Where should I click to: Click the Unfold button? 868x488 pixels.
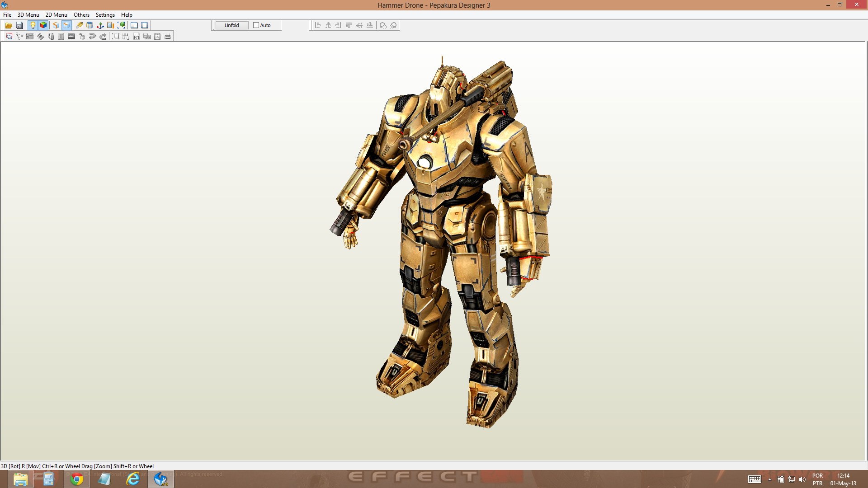coord(232,25)
